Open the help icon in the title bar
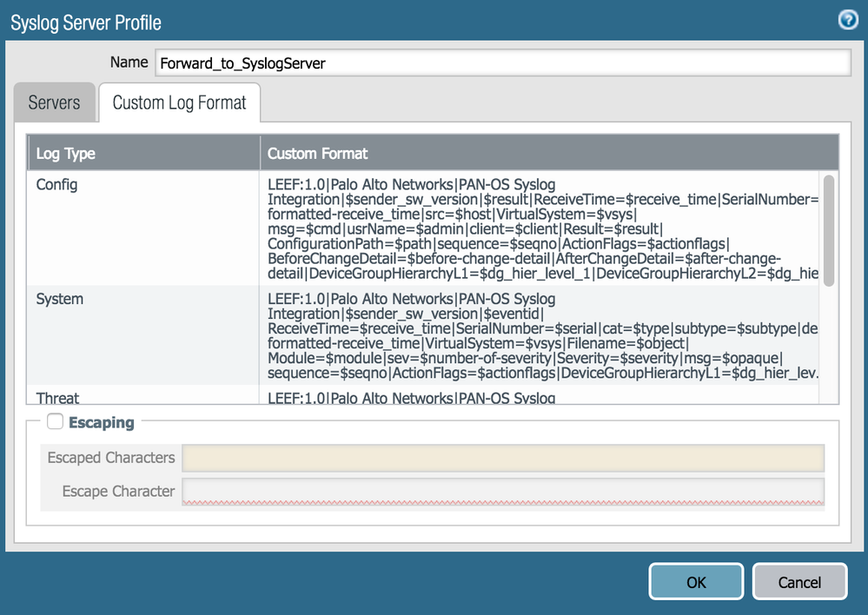The image size is (868, 615). click(x=848, y=20)
